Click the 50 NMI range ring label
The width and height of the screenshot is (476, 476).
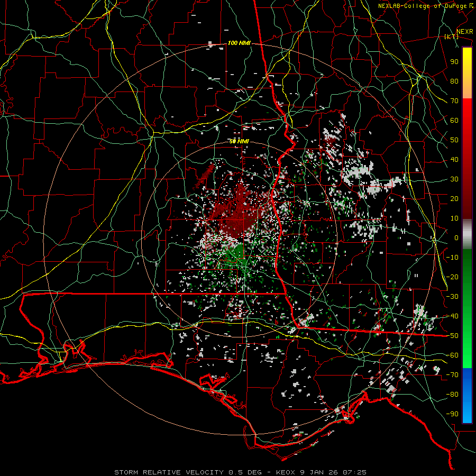pyautogui.click(x=239, y=141)
